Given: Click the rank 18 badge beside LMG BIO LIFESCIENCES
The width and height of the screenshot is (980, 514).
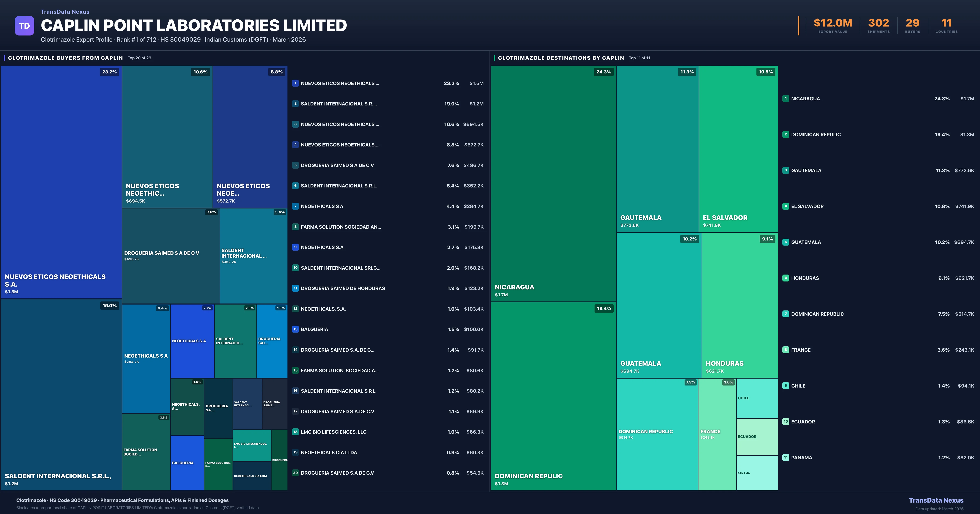Looking at the screenshot, I should pos(295,432).
